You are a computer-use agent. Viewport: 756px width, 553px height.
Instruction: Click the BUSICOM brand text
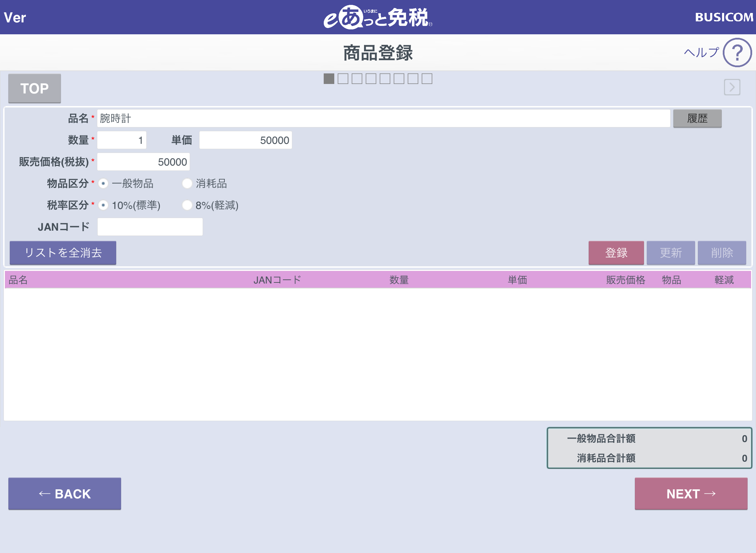pos(724,17)
